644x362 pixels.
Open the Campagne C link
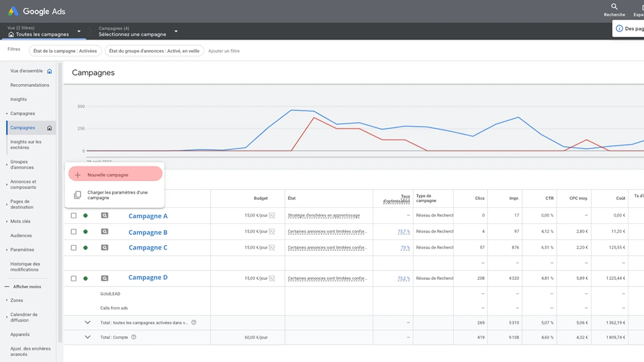click(x=148, y=247)
